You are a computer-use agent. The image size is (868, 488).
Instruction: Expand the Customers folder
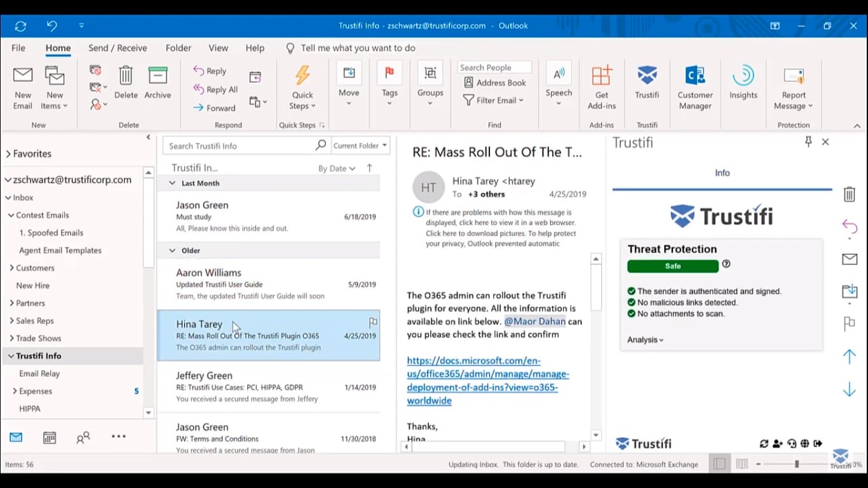pyautogui.click(x=11, y=268)
